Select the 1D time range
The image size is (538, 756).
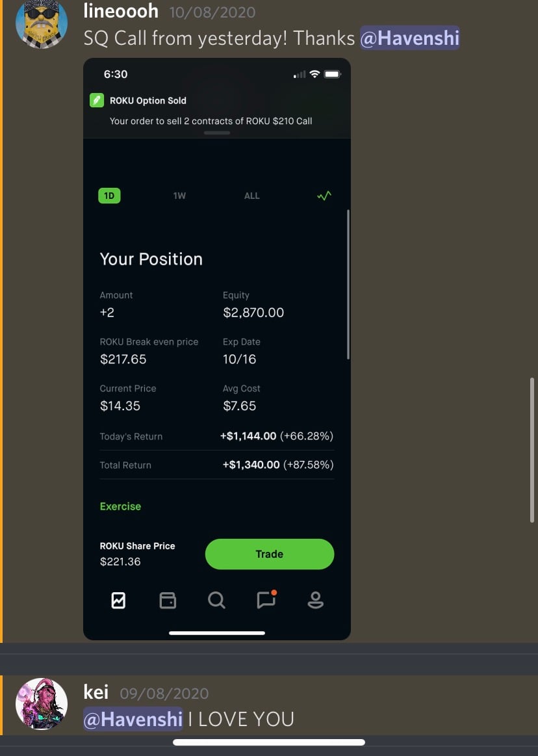click(x=109, y=196)
